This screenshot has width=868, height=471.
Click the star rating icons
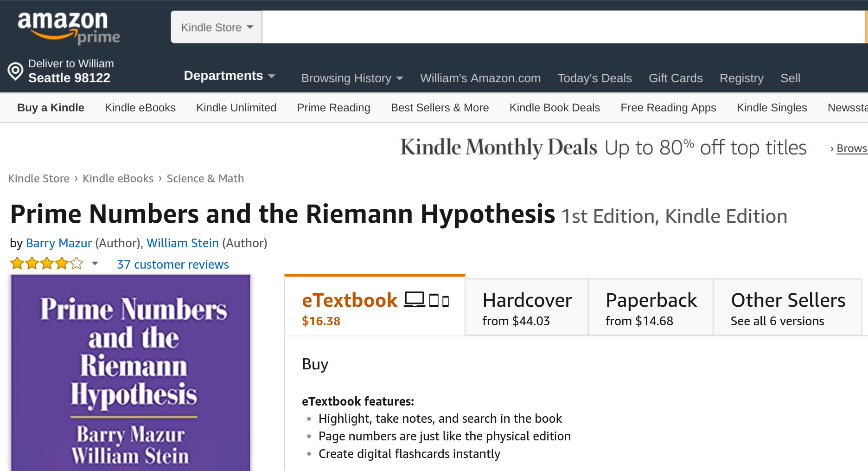pyautogui.click(x=47, y=264)
